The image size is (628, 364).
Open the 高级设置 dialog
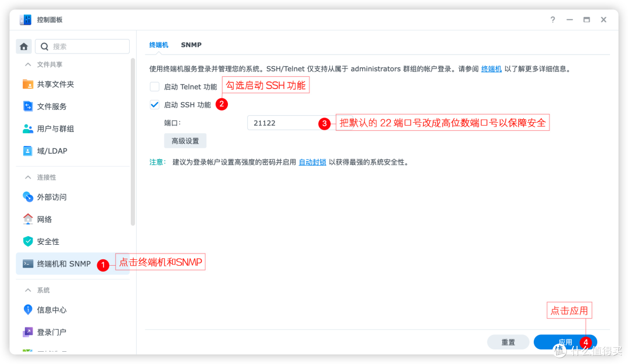click(185, 140)
